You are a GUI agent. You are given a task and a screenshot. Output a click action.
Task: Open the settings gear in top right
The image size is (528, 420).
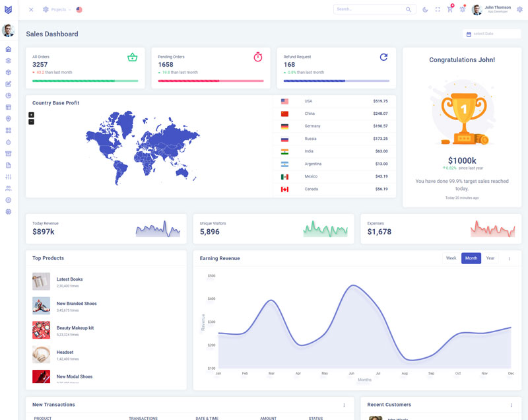coord(519,9)
